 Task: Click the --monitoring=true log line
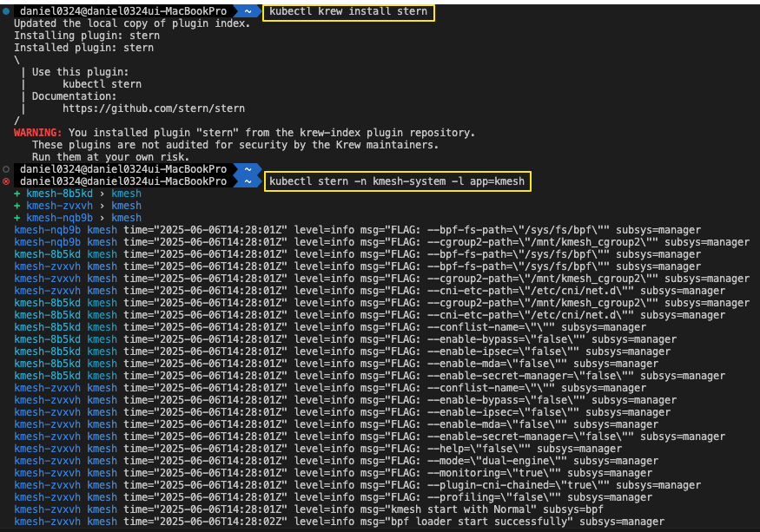pyautogui.click(x=333, y=472)
